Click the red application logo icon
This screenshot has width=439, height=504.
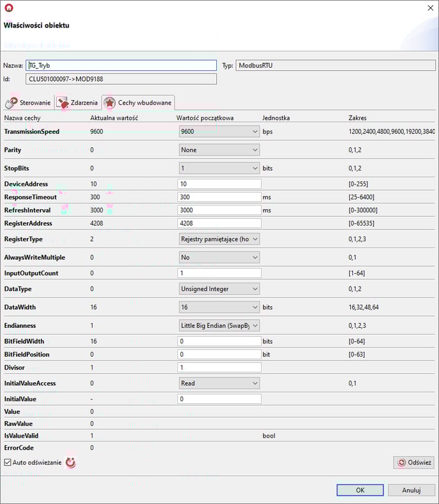[x=9, y=8]
